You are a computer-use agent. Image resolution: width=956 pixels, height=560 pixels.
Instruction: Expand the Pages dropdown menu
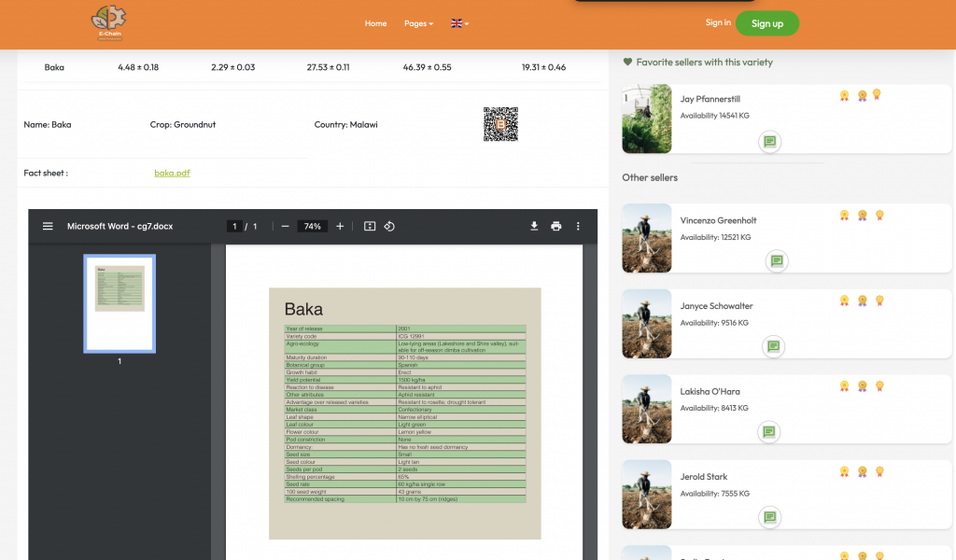pyautogui.click(x=418, y=23)
